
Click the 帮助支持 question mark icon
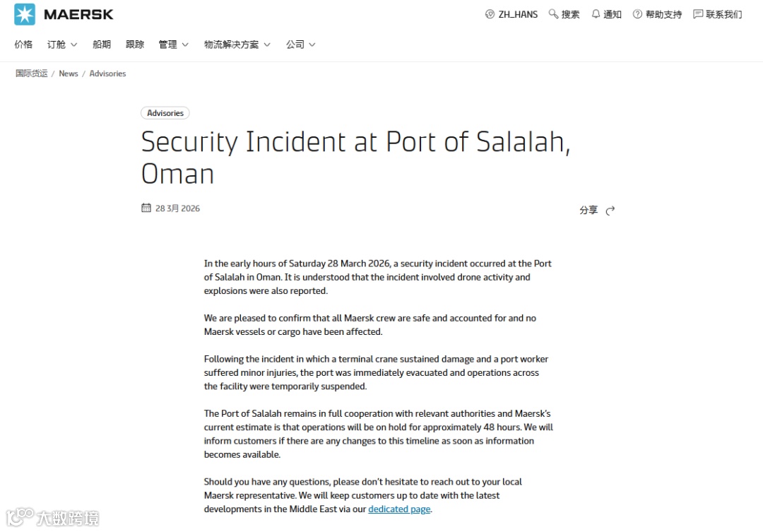coord(637,14)
